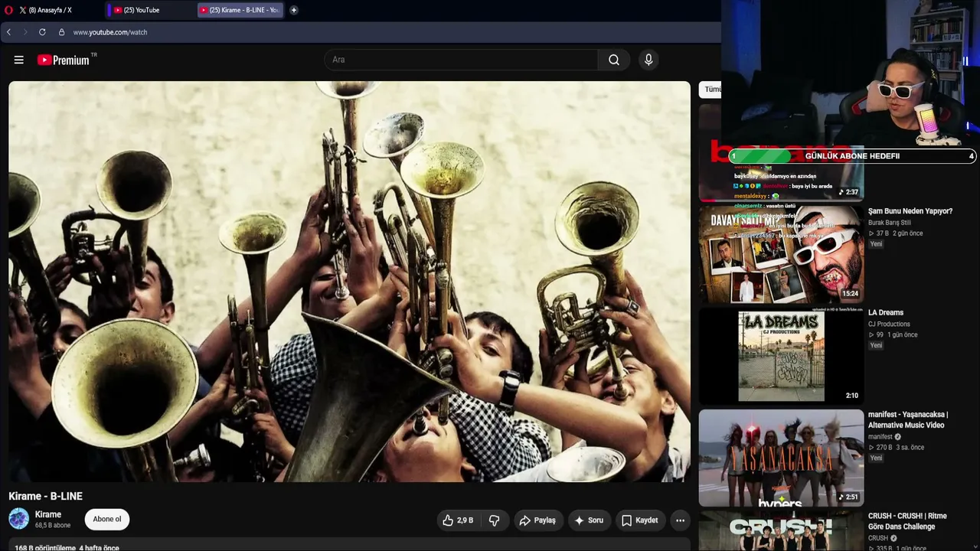
Task: Open the Şam Bunu Neden Yapıyor? title link
Action: [x=910, y=211]
